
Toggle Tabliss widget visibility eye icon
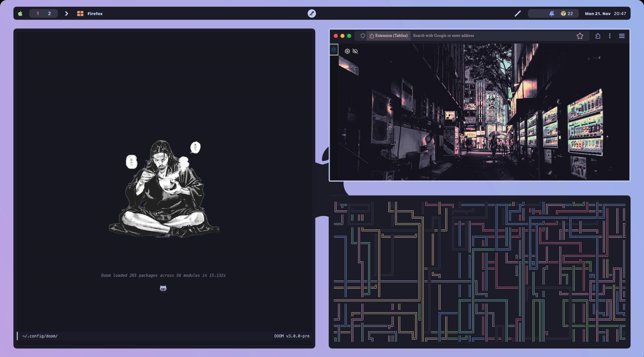(x=355, y=51)
